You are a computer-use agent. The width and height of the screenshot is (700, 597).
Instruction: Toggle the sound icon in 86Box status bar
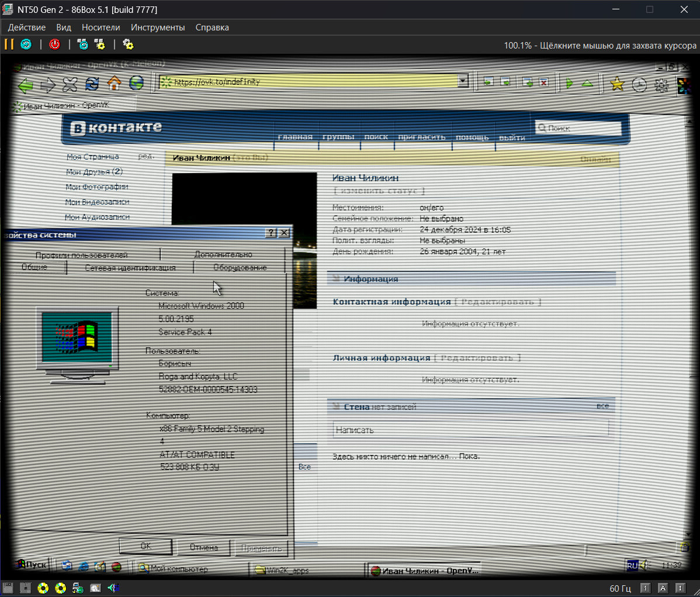[113, 588]
